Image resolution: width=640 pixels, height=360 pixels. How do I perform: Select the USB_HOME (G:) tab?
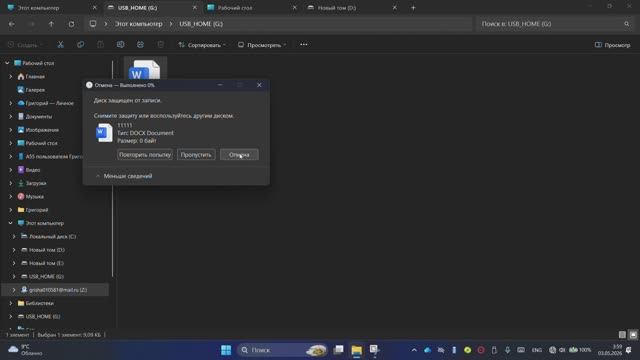tap(137, 8)
